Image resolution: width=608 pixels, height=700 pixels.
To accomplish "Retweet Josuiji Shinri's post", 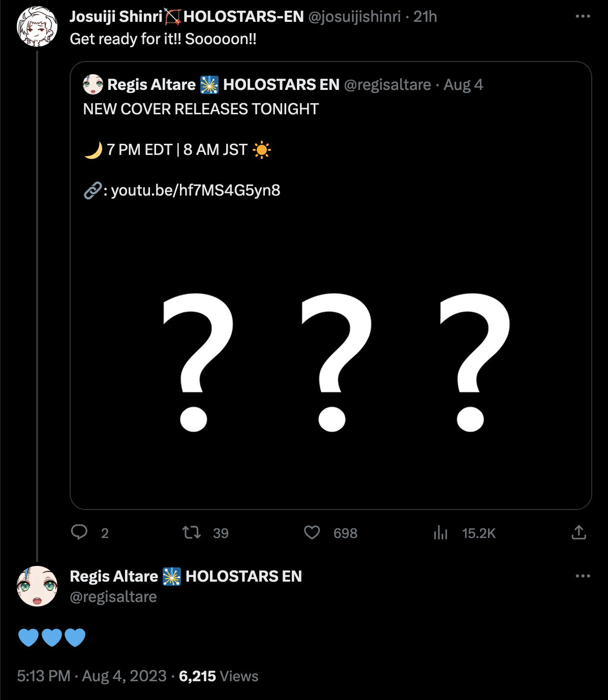I will tap(192, 532).
